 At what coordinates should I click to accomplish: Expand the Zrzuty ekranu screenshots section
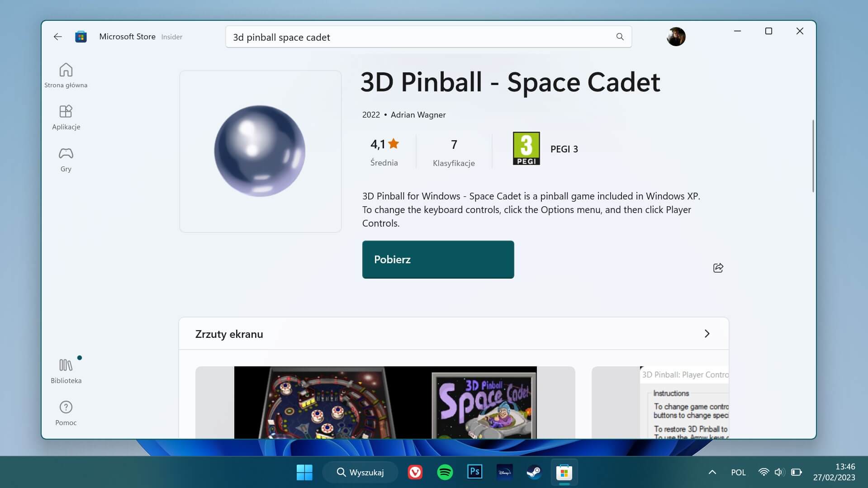707,333
